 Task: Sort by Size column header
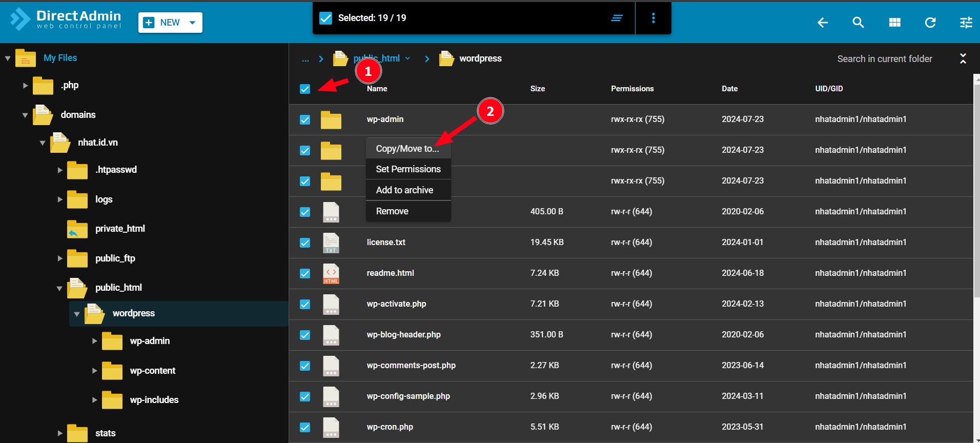click(x=537, y=89)
